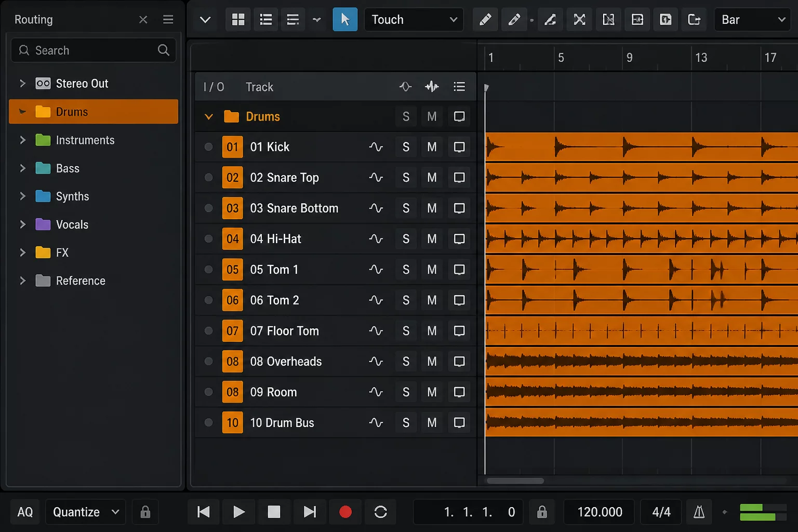Expand the Instruments folder in Routing
The height and width of the screenshot is (532, 798).
(x=22, y=140)
